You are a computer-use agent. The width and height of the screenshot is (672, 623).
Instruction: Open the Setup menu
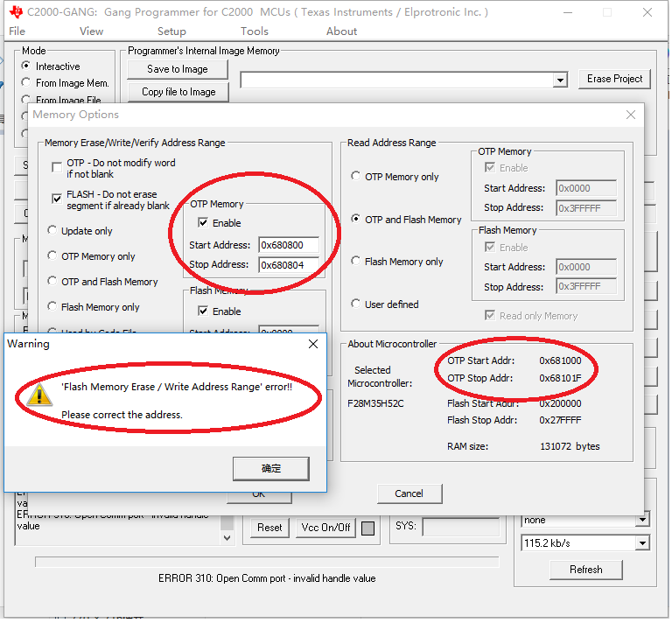171,31
